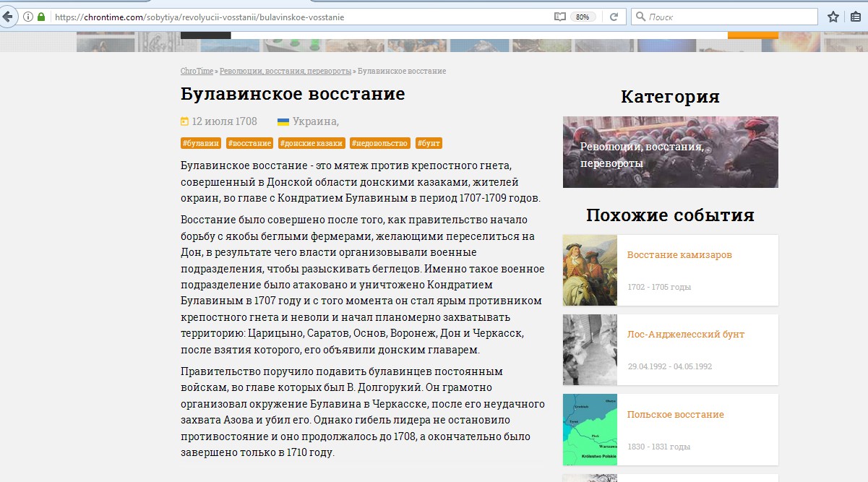Click the 80% zoom level indicator
The width and height of the screenshot is (868, 482).
(x=583, y=17)
